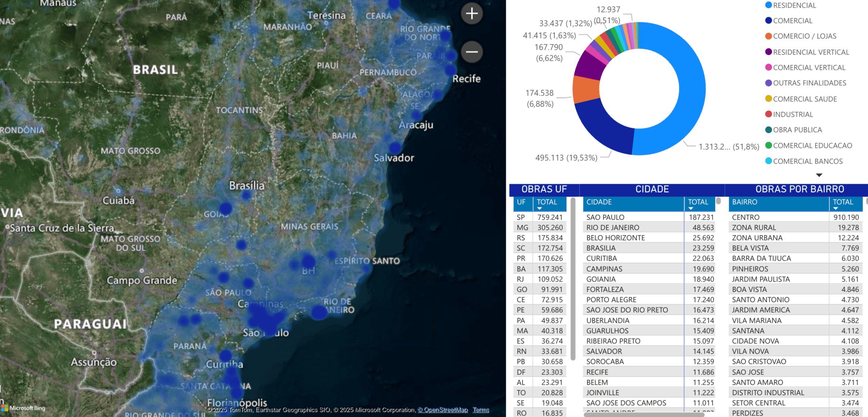Select OBRA PUBLICA legend entry
868x417 pixels.
(x=793, y=130)
